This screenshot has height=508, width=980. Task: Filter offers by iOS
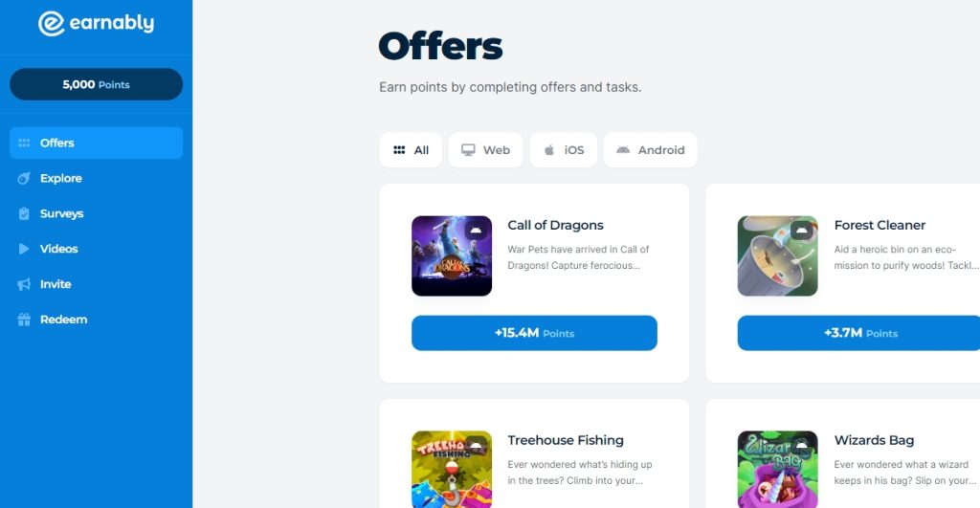tap(563, 150)
